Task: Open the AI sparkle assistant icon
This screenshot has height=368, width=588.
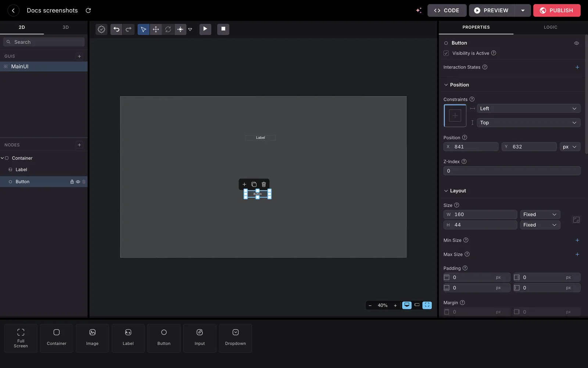Action: [x=419, y=10]
